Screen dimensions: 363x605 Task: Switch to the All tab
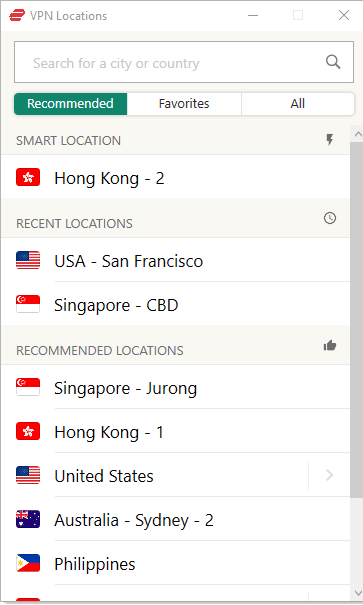[298, 104]
